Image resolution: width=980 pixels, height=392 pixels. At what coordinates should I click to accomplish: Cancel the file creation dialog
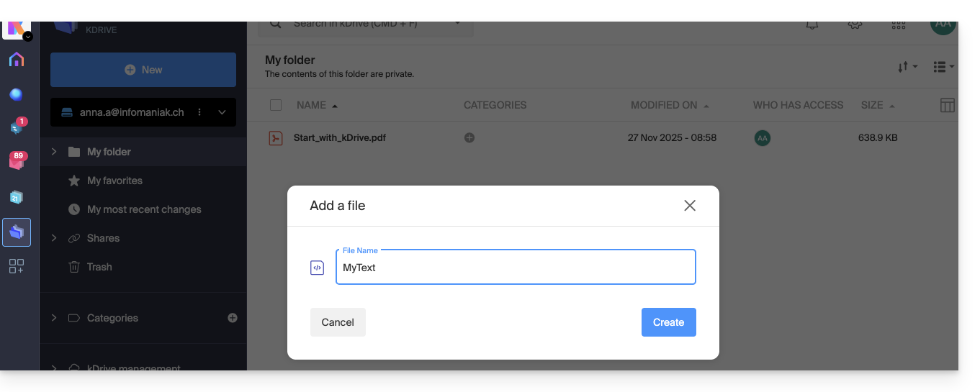338,322
